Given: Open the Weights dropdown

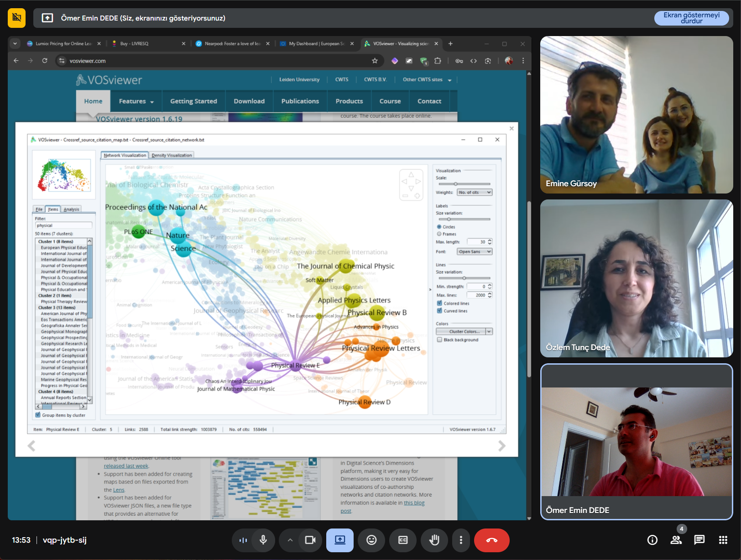Looking at the screenshot, I should pyautogui.click(x=475, y=193).
